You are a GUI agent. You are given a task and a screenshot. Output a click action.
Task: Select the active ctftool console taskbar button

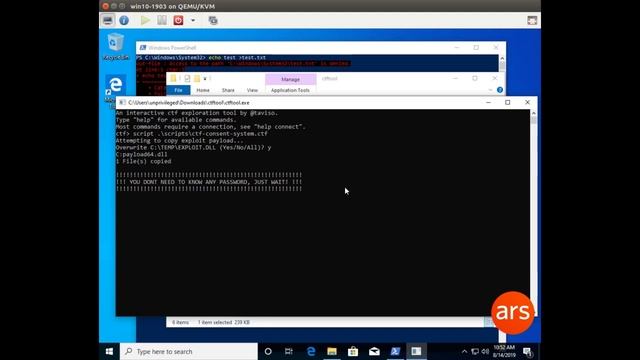click(416, 351)
